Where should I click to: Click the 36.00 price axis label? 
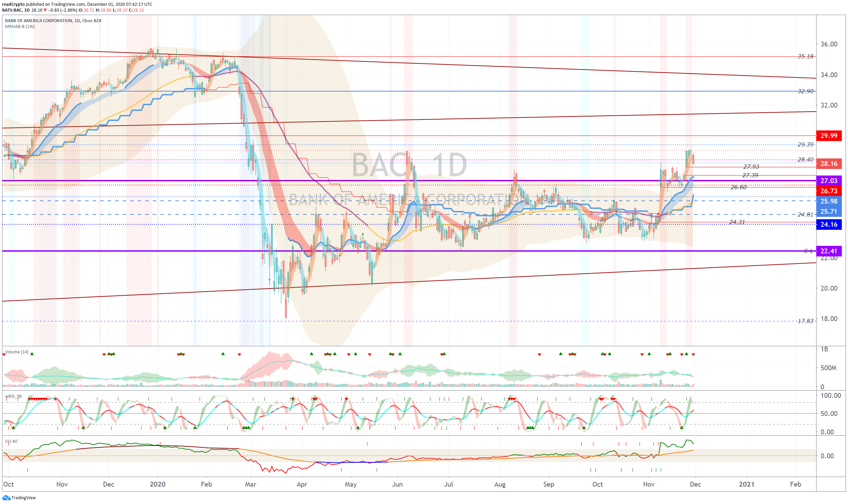click(x=829, y=44)
